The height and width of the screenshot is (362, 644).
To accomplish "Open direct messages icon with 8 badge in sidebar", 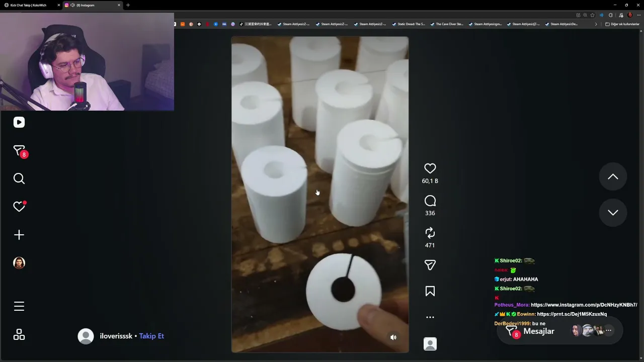I will (x=20, y=151).
